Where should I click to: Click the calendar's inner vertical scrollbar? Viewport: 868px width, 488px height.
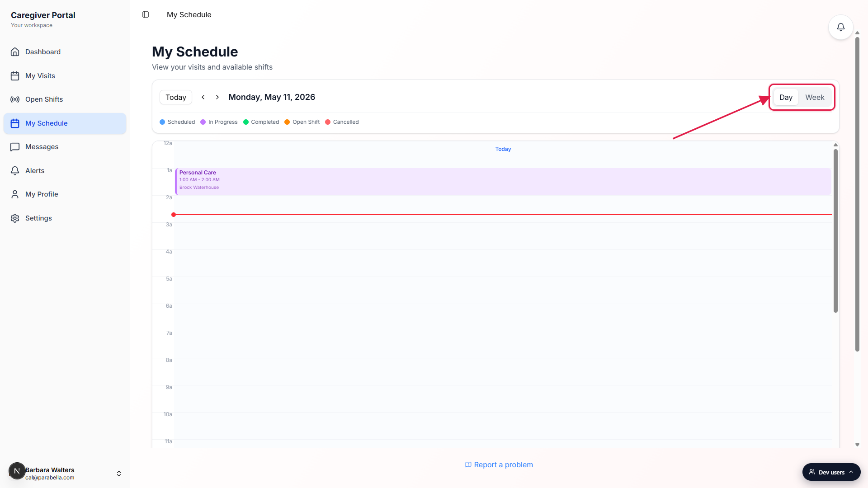click(835, 230)
